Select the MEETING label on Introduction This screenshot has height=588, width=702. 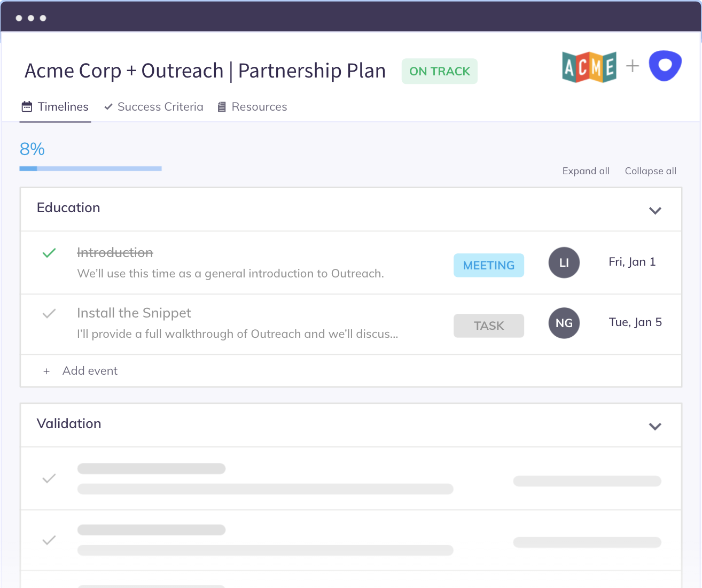[x=488, y=265]
